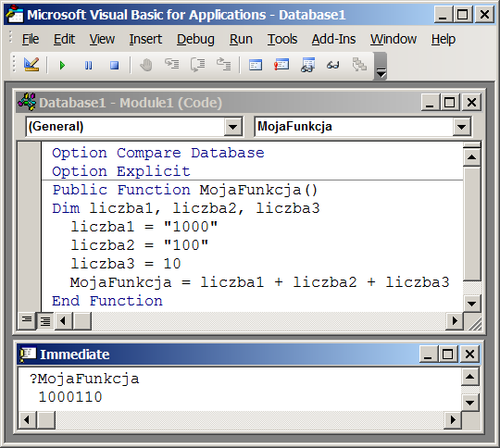Viewport: 500px width, 448px height.
Task: Click the code window vertical scrollbar thumb
Action: coord(471,223)
